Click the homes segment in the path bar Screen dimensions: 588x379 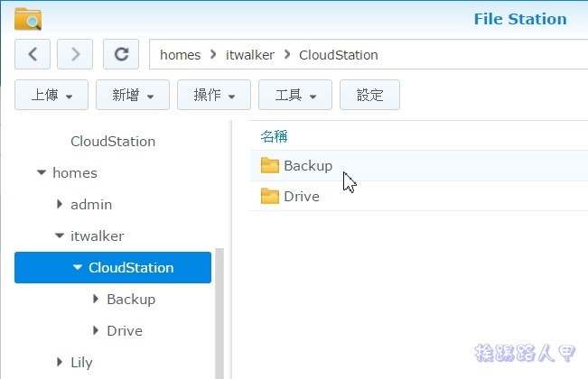pos(180,55)
